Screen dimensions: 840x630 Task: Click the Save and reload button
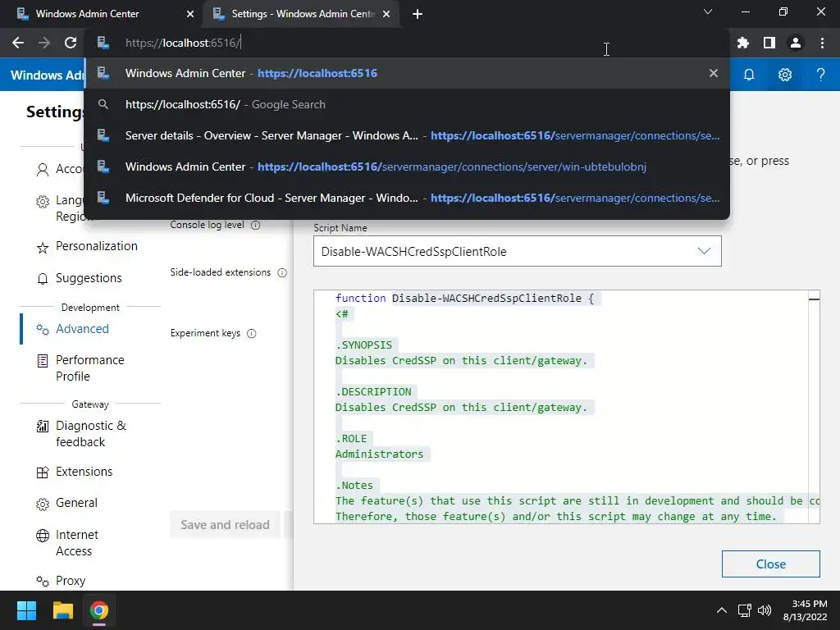tap(225, 525)
